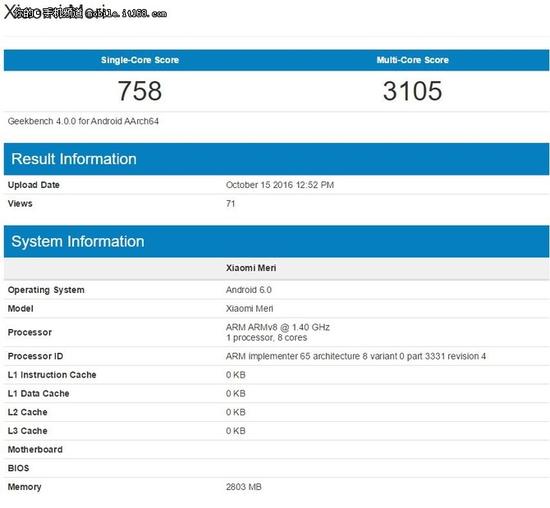
Task: Click the Motherboard label
Action: click(x=35, y=449)
